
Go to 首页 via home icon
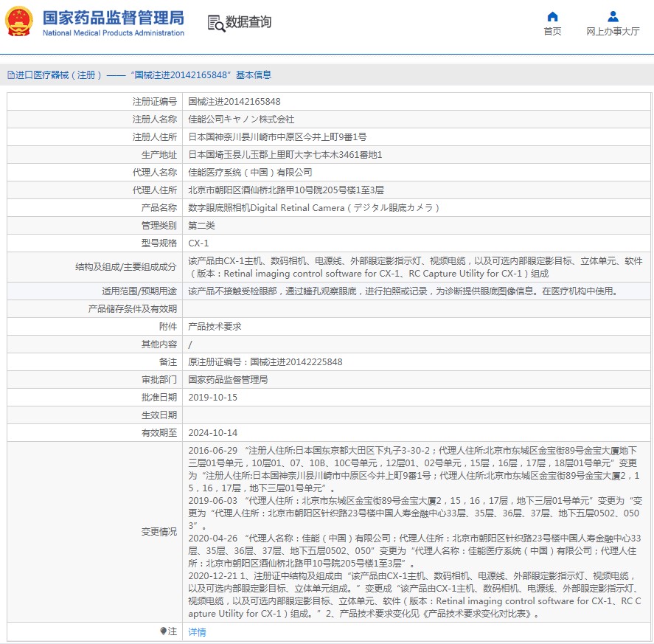552,17
